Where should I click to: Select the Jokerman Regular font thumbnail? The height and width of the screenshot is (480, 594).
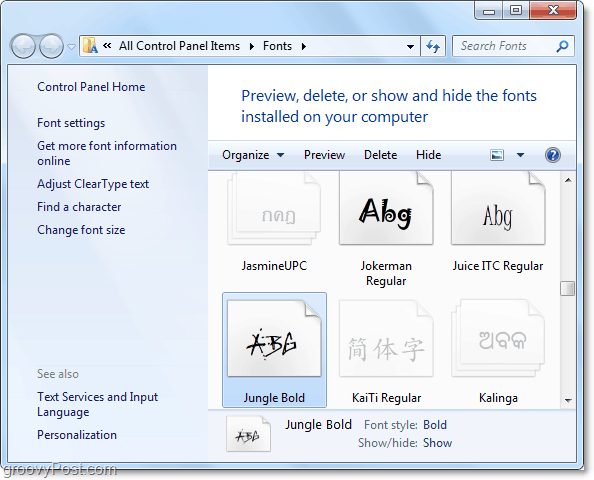click(x=386, y=208)
